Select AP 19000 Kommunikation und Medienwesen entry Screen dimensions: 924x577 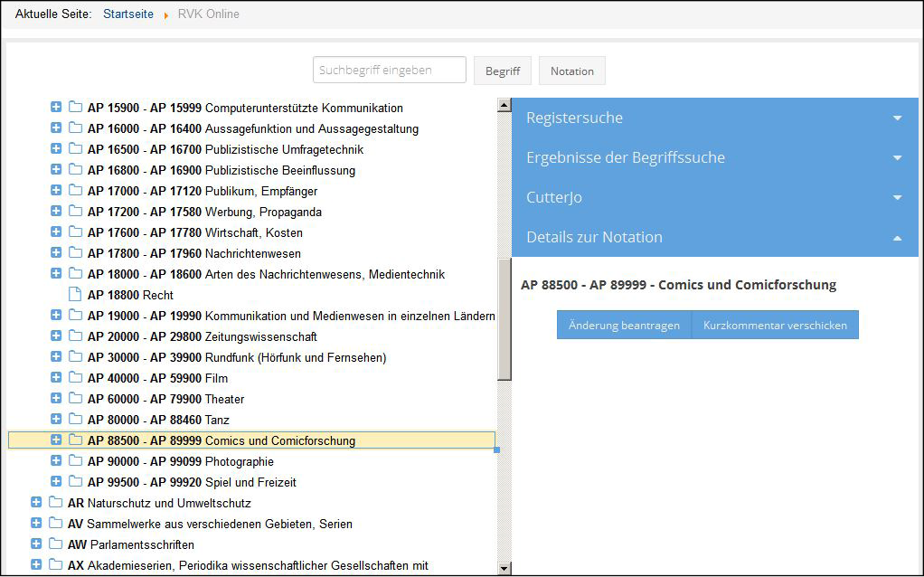[x=291, y=316]
